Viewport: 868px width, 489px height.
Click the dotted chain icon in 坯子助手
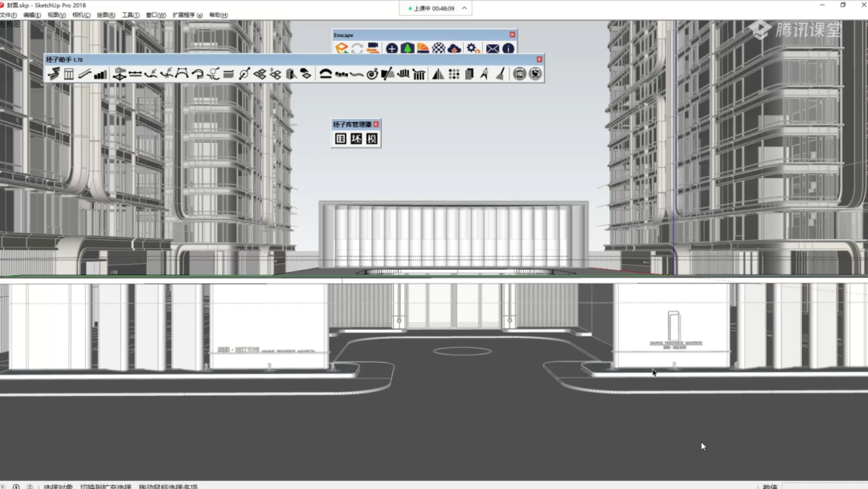tap(341, 74)
